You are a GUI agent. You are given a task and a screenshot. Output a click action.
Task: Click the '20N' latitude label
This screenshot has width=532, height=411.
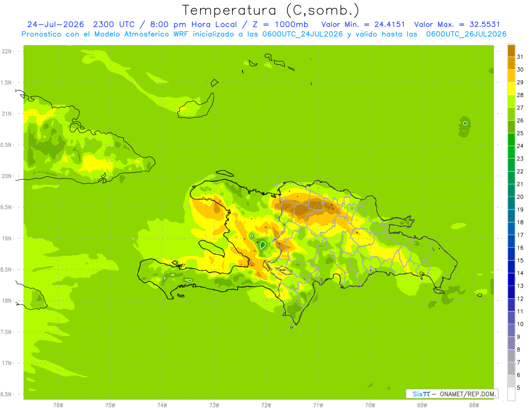tap(7, 176)
